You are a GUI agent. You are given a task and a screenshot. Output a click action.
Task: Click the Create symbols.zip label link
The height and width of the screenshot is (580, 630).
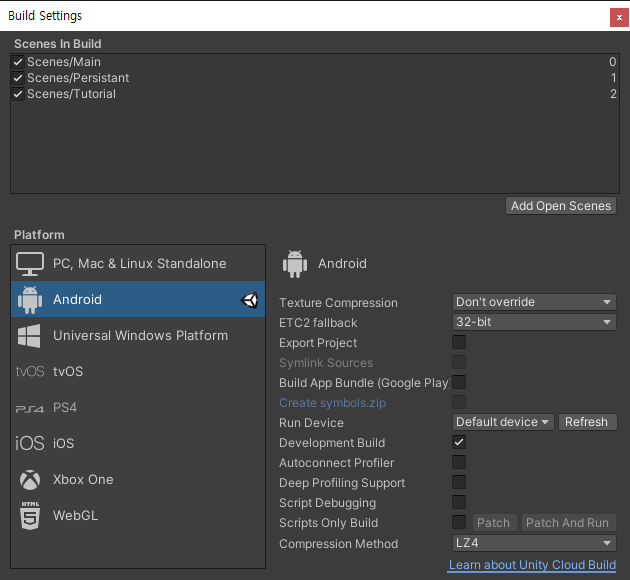(333, 403)
